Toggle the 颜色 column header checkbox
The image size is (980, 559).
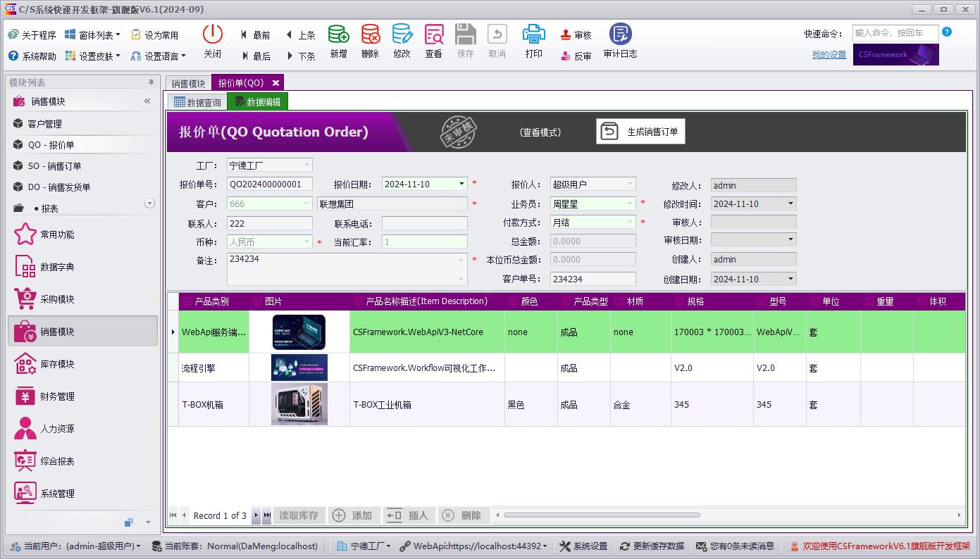(513, 301)
